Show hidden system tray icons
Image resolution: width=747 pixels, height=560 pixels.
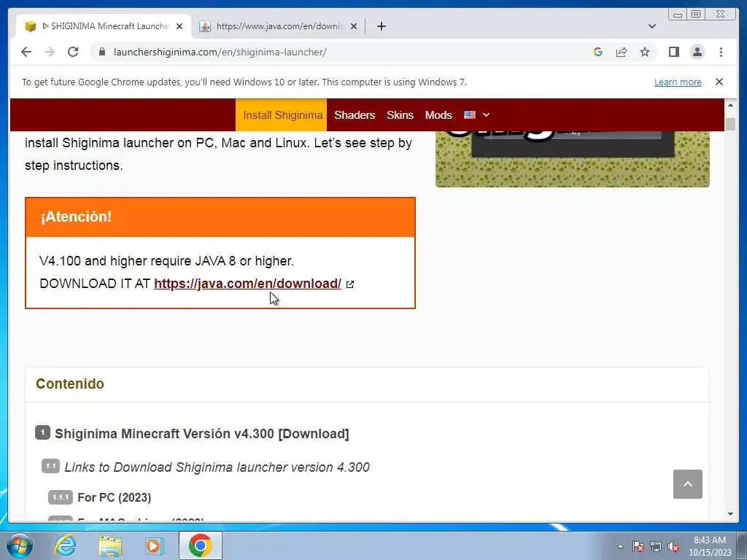click(x=620, y=546)
